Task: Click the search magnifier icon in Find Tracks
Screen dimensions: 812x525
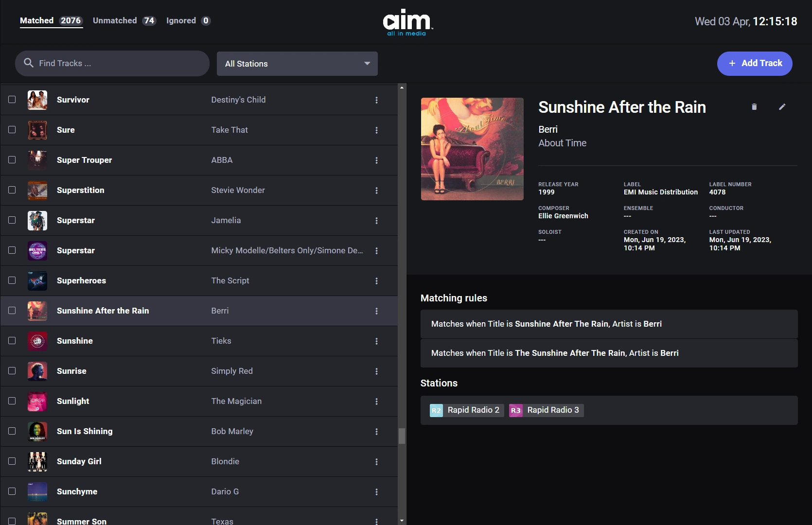Action: point(29,63)
